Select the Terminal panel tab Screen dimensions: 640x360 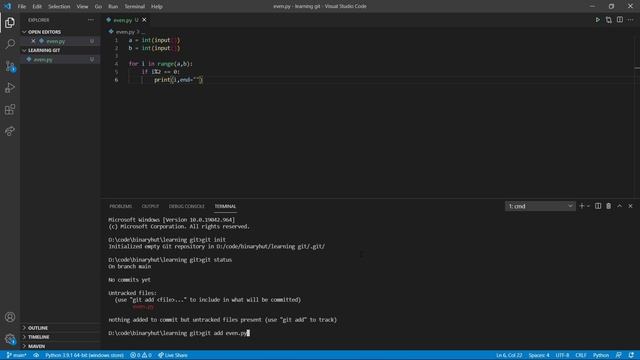(225, 206)
